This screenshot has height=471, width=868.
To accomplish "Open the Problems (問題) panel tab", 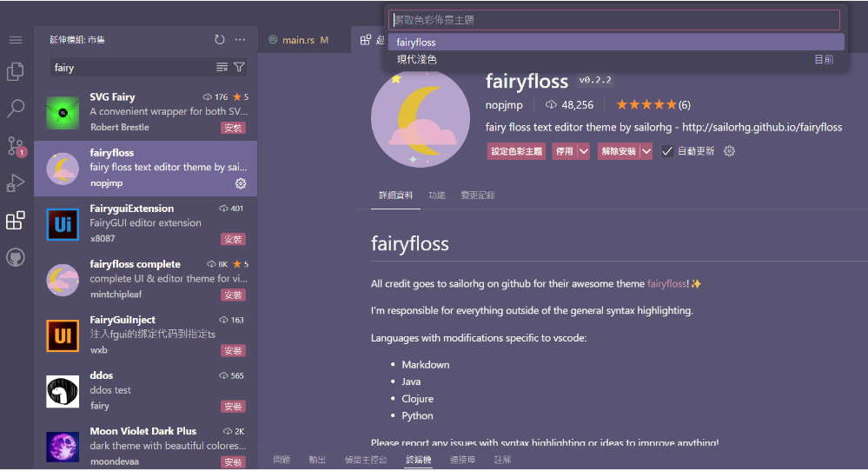I will click(282, 460).
